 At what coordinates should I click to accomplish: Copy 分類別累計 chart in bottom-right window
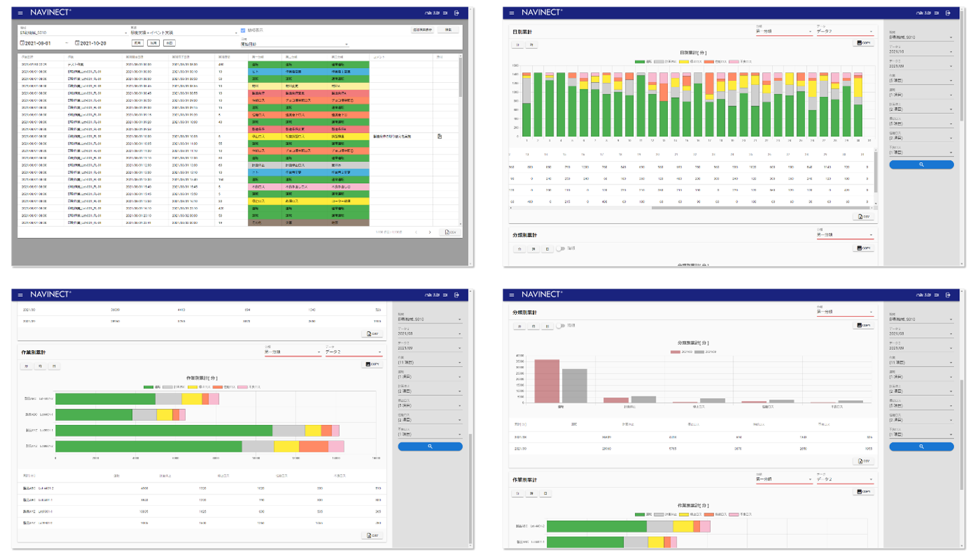863,325
